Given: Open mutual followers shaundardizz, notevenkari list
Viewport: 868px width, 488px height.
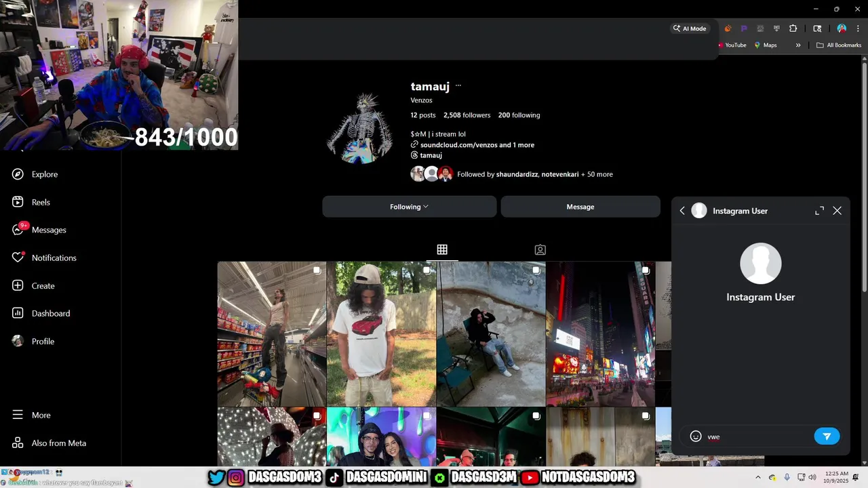Looking at the screenshot, I should click(x=511, y=174).
